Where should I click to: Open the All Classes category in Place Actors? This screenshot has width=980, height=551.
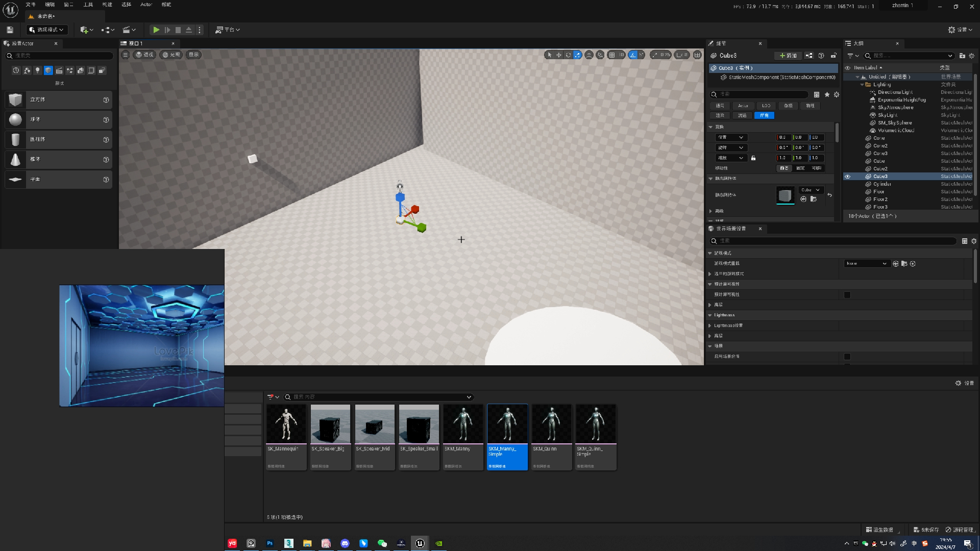pos(102,70)
